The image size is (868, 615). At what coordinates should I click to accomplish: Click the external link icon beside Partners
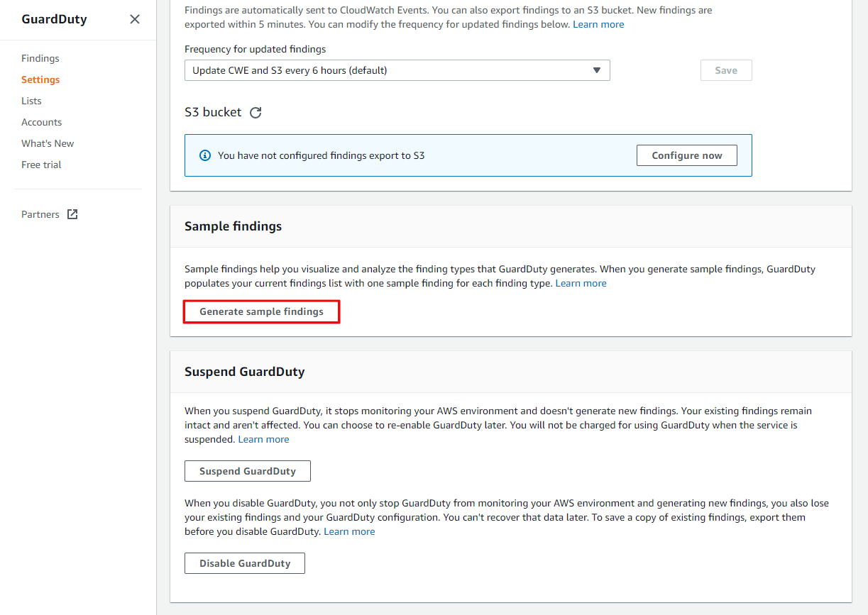click(x=72, y=214)
